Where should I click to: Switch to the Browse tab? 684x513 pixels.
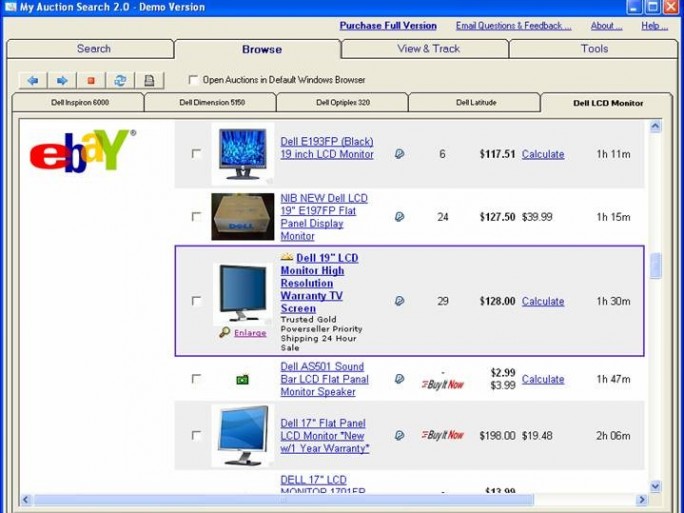pos(258,49)
